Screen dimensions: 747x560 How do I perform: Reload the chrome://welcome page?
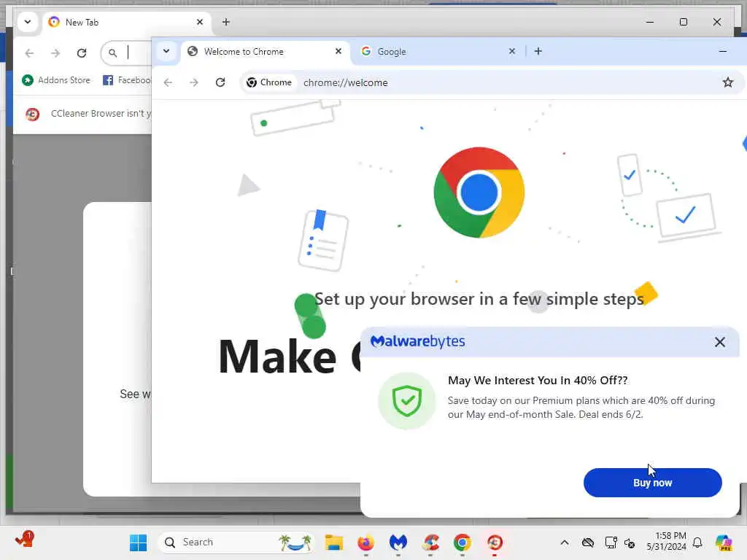click(x=220, y=82)
